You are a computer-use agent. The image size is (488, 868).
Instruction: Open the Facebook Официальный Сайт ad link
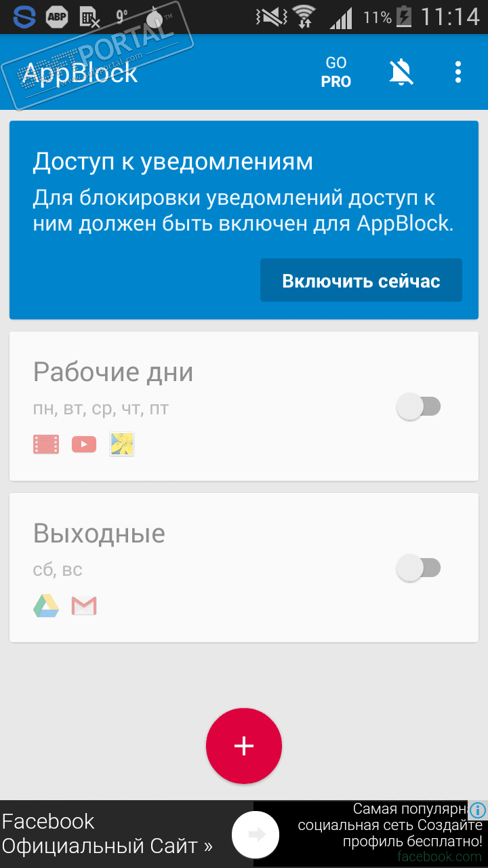click(x=107, y=834)
